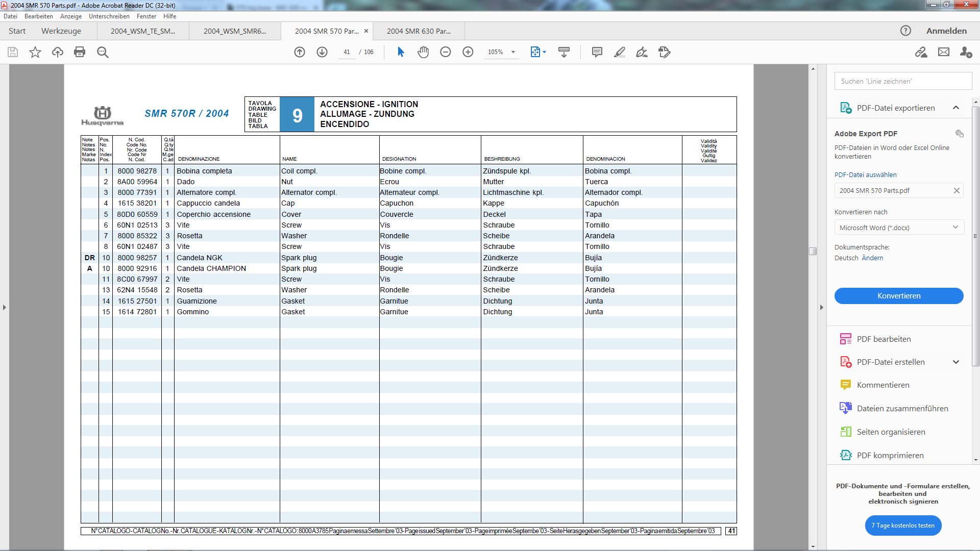980x551 pixels.
Task: Click the Suchen 'Linie zeichnen' search field
Action: point(903,81)
